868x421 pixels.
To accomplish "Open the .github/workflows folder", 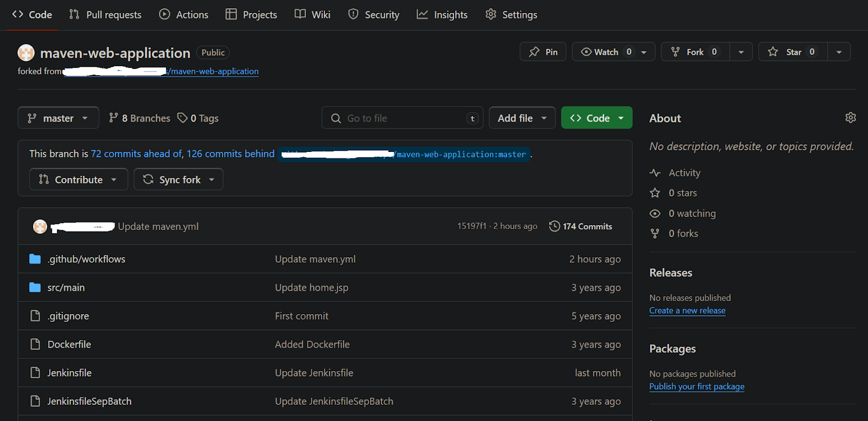I will [86, 259].
